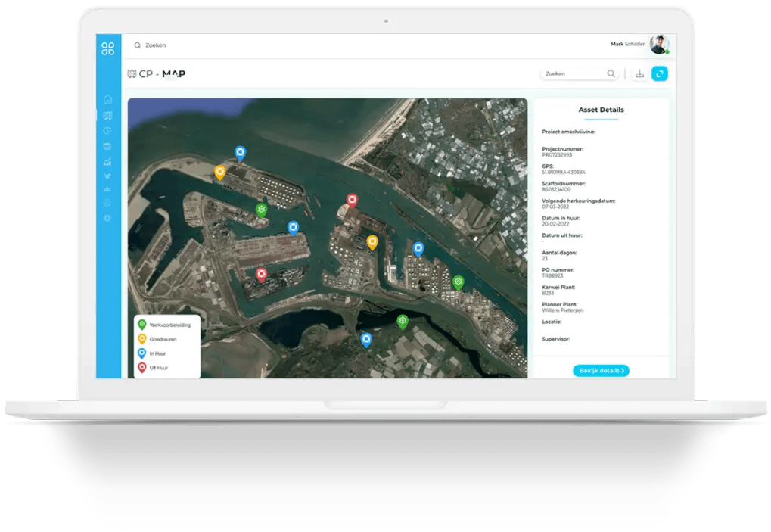Open the history/clock icon in the sidebar

(x=107, y=130)
